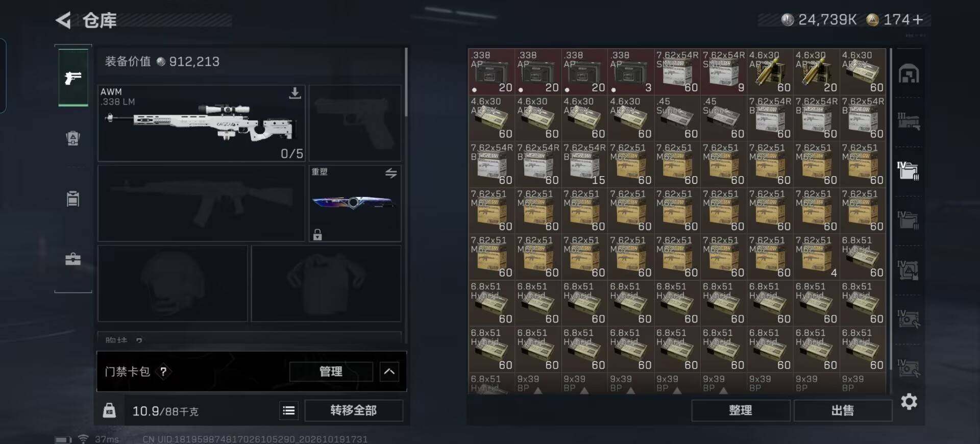Swap the 重塑 melee knife via arrows icon
Viewport: 980px width, 444px height.
tap(391, 174)
